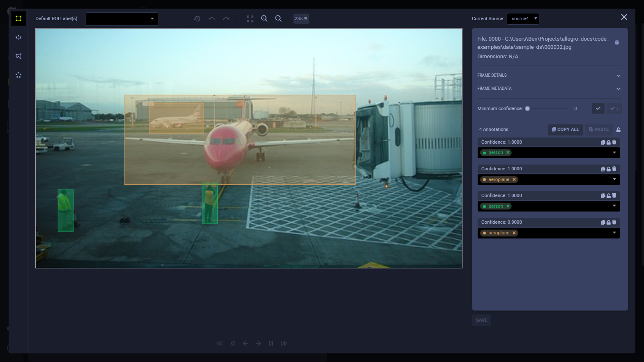Select the ellipse annotation tool

[x=18, y=37]
